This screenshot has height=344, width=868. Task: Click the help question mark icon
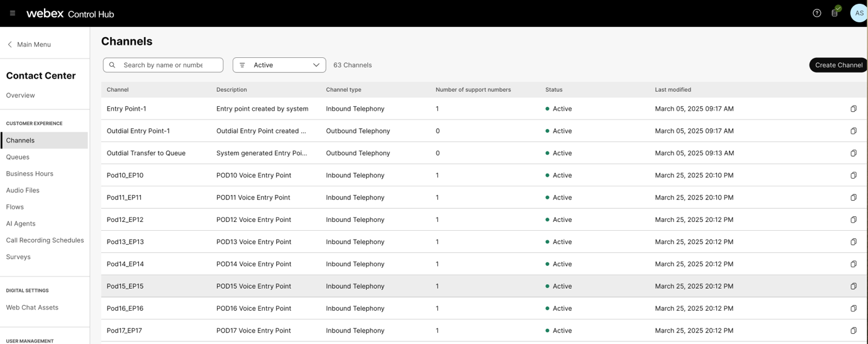tap(816, 13)
